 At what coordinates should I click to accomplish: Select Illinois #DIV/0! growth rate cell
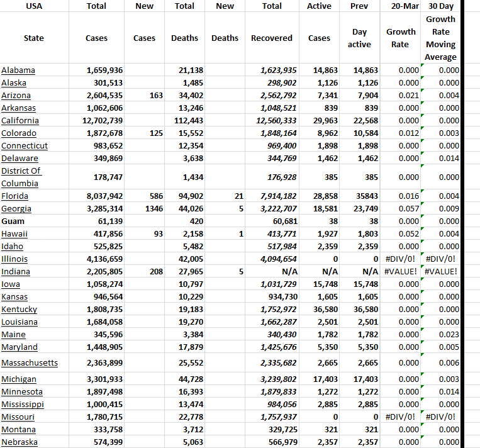click(401, 259)
